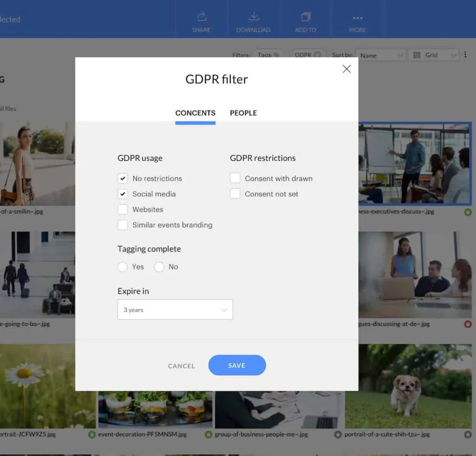Click gray star badge left of shih-tzu filename
This screenshot has width=476, height=456.
point(338,435)
